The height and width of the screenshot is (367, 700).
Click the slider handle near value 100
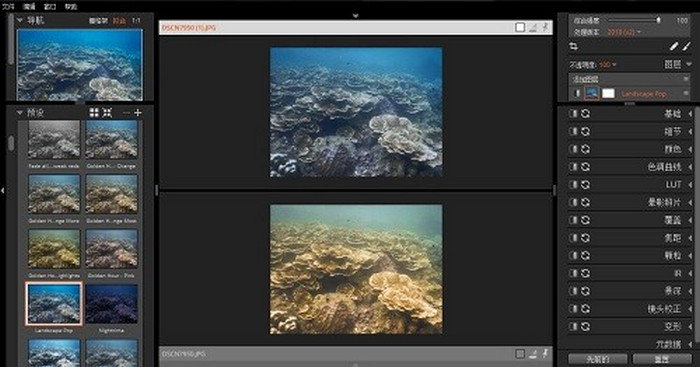pyautogui.click(x=658, y=20)
